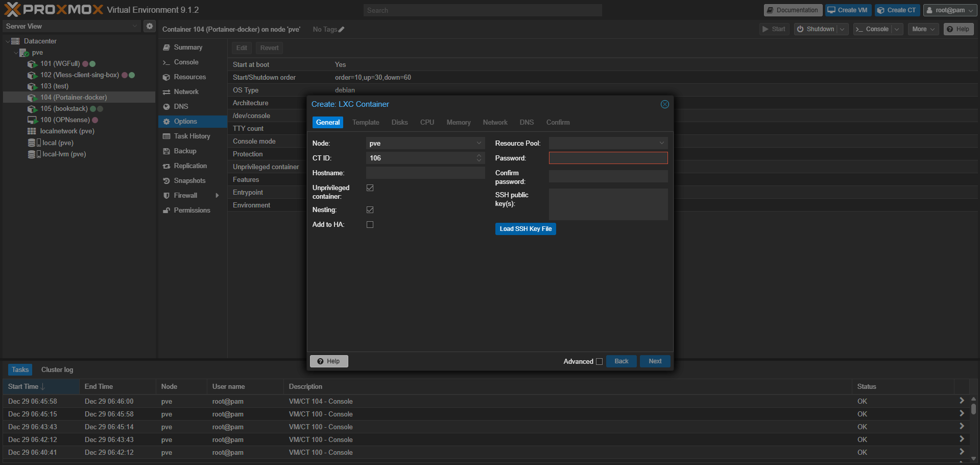Click the Server View settings gear icon
Image resolution: width=980 pixels, height=465 pixels.
pos(149,26)
